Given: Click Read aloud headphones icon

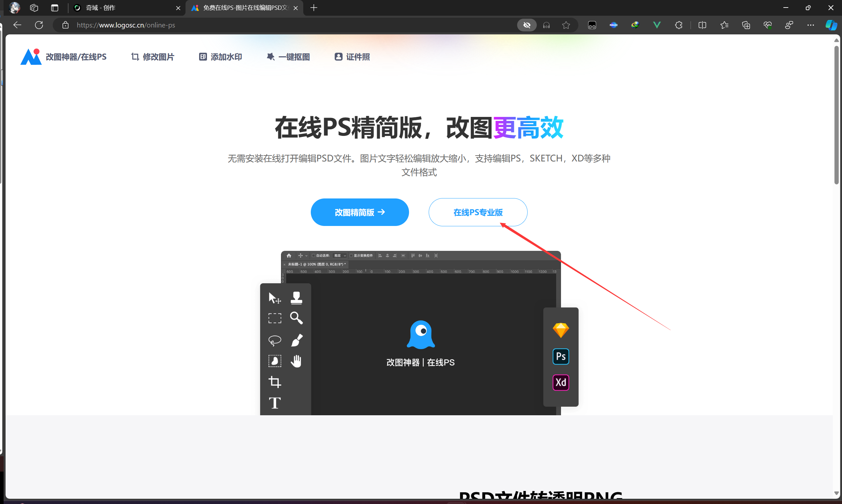Looking at the screenshot, I should [x=546, y=25].
